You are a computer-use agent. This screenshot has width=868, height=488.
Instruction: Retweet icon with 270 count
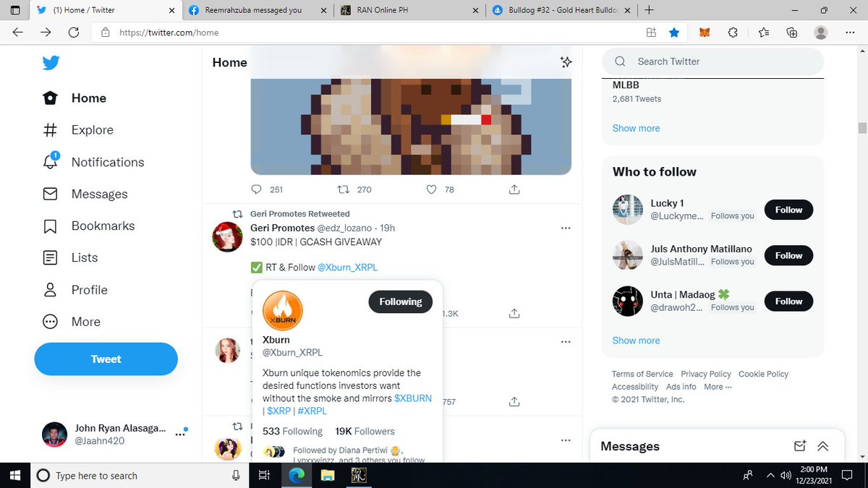pos(344,189)
